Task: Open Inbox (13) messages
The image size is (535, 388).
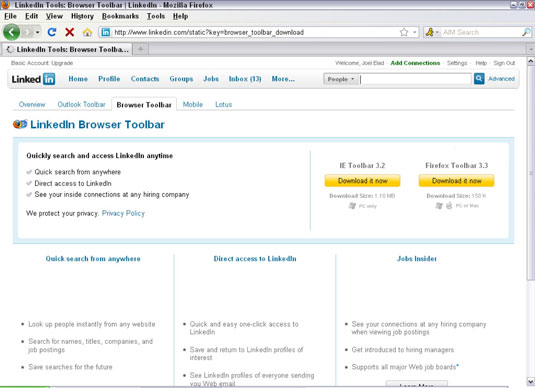Action: 245,79
